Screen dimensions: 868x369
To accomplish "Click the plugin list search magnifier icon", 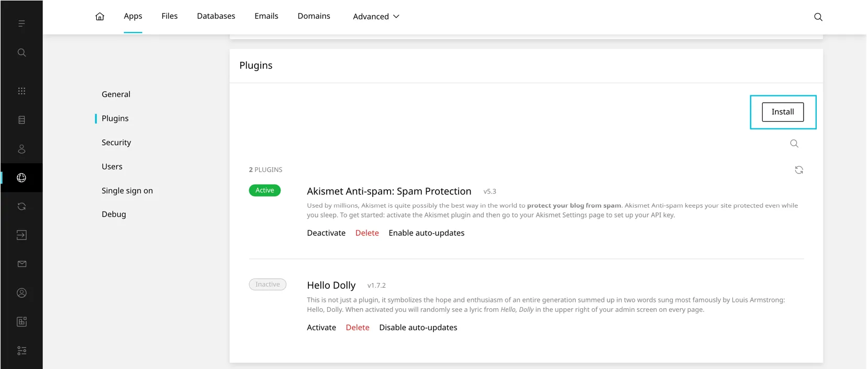I will coord(794,144).
